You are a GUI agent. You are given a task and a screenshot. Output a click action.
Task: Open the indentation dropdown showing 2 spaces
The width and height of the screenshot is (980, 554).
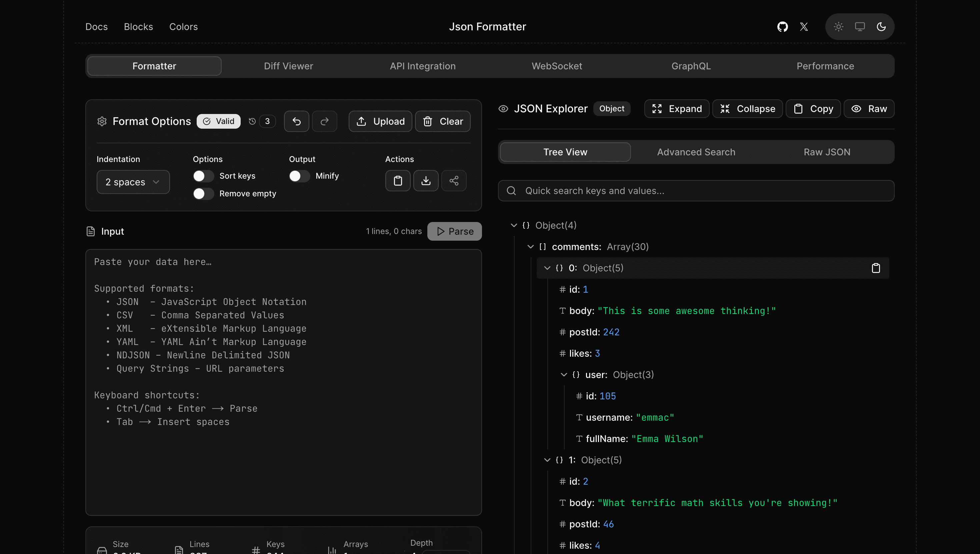(133, 182)
